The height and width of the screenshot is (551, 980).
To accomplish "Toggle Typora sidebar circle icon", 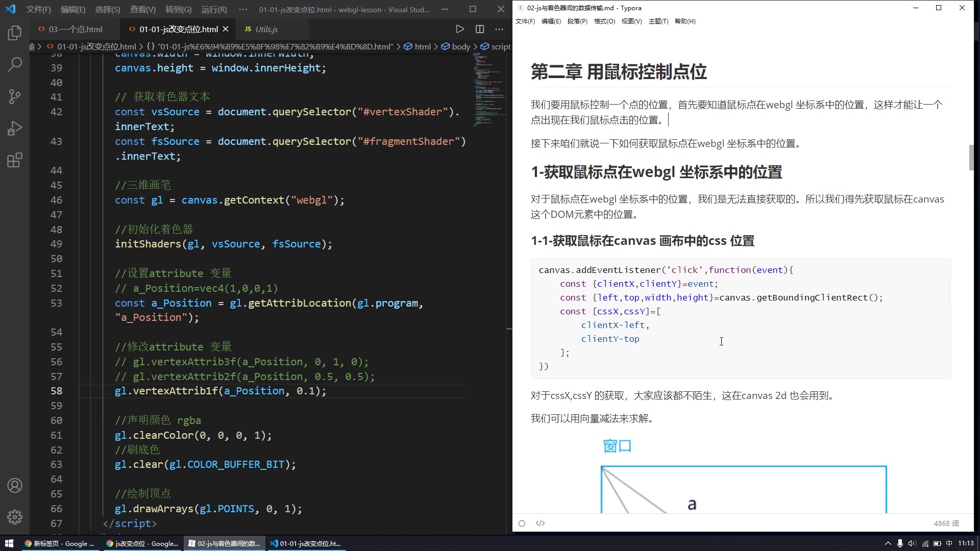I will pyautogui.click(x=522, y=523).
